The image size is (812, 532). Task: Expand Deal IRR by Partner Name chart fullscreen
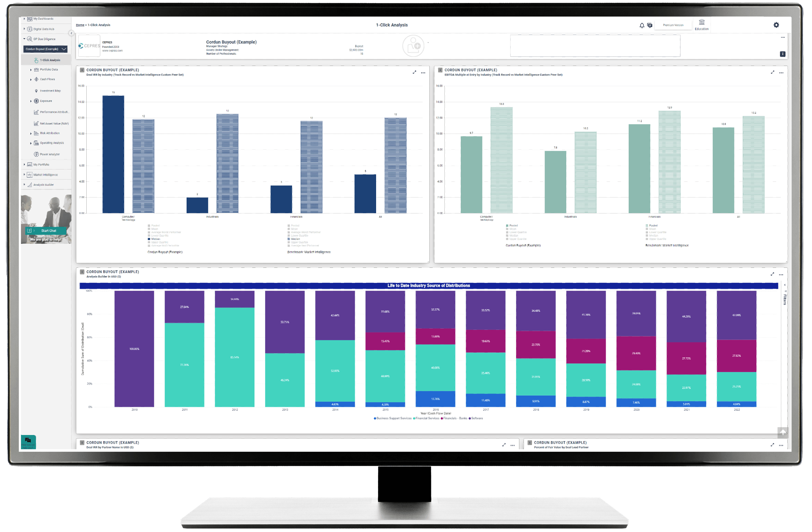pos(503,445)
